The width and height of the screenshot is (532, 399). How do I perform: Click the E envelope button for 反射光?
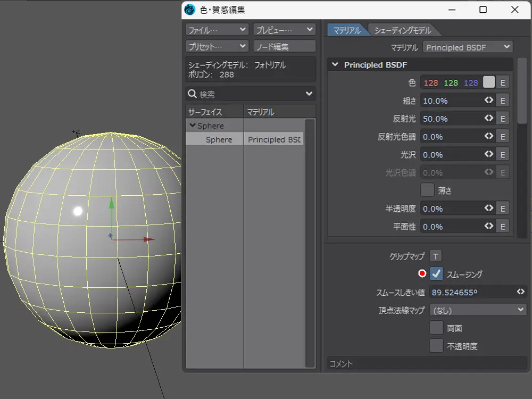pyautogui.click(x=503, y=119)
